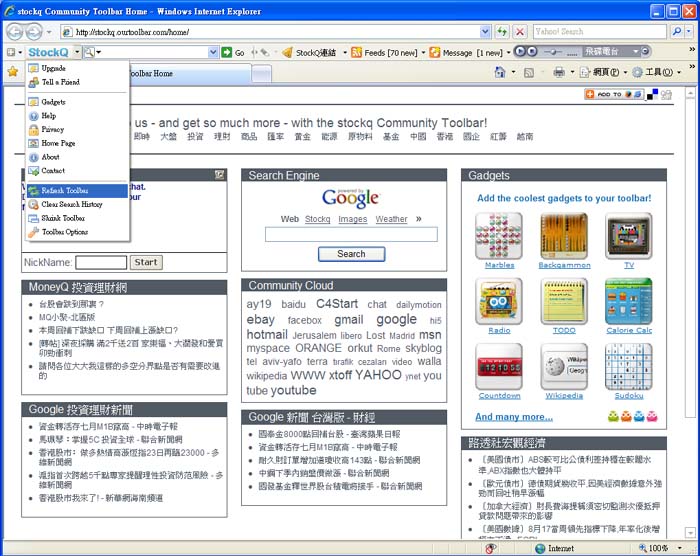
Task: Click the TV gadget icon
Action: click(629, 236)
